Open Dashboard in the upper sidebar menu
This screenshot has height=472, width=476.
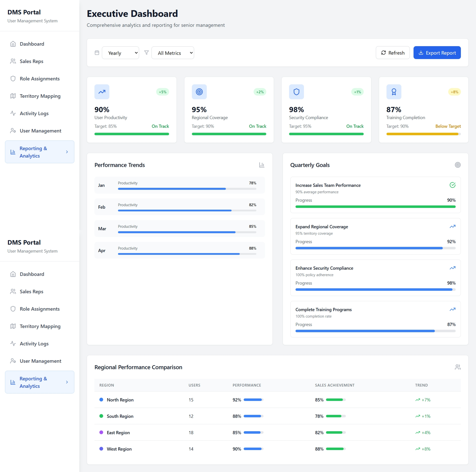tap(40, 44)
